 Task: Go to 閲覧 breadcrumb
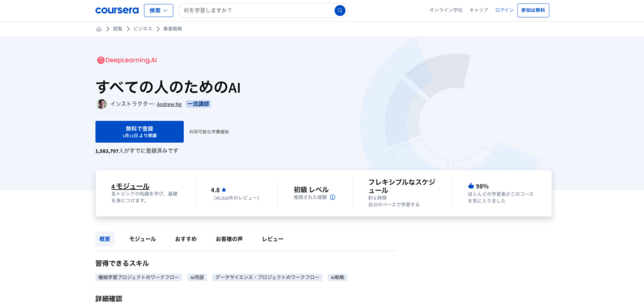(x=118, y=29)
